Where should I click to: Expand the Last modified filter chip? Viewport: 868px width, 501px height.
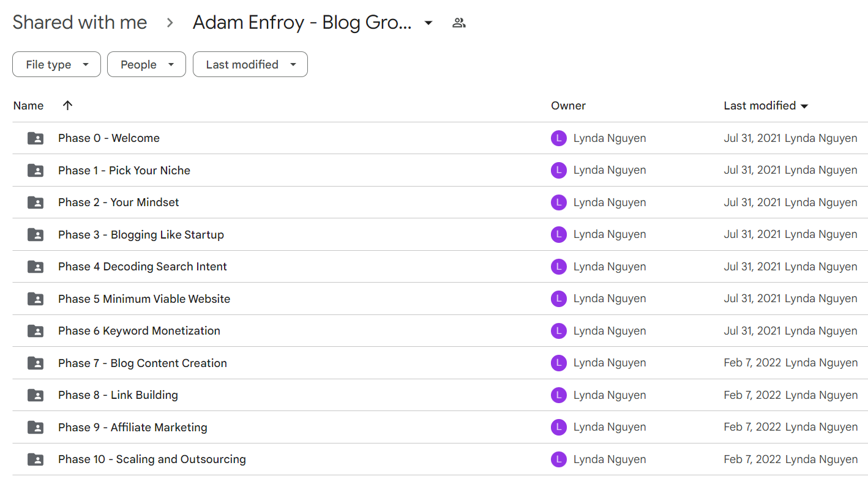tap(250, 64)
